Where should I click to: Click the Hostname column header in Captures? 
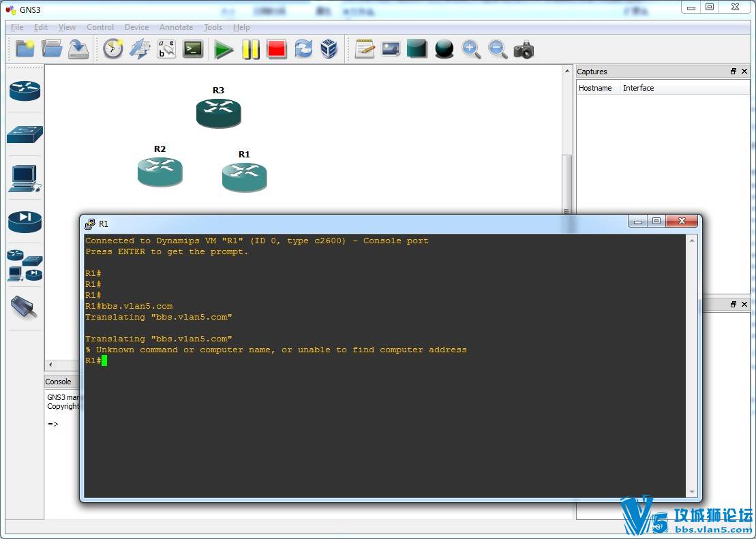pos(595,88)
